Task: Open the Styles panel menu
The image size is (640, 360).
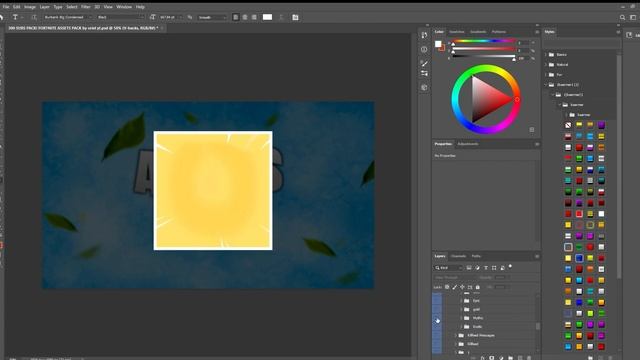Action: pyautogui.click(x=618, y=32)
